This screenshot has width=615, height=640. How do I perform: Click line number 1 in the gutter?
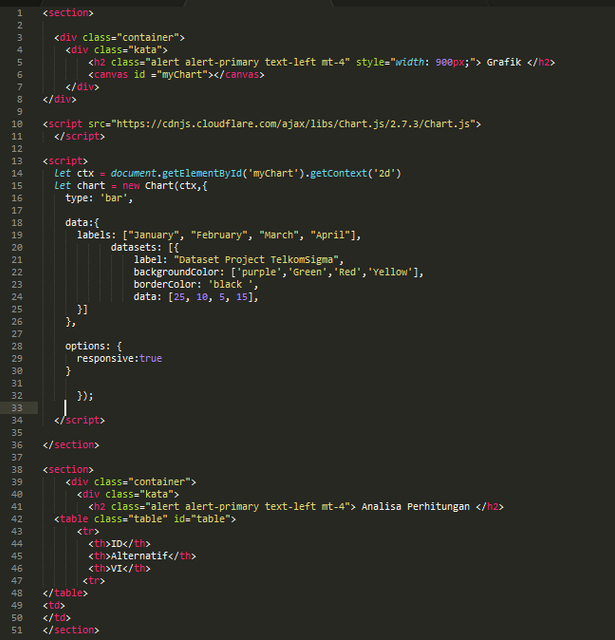coord(20,13)
